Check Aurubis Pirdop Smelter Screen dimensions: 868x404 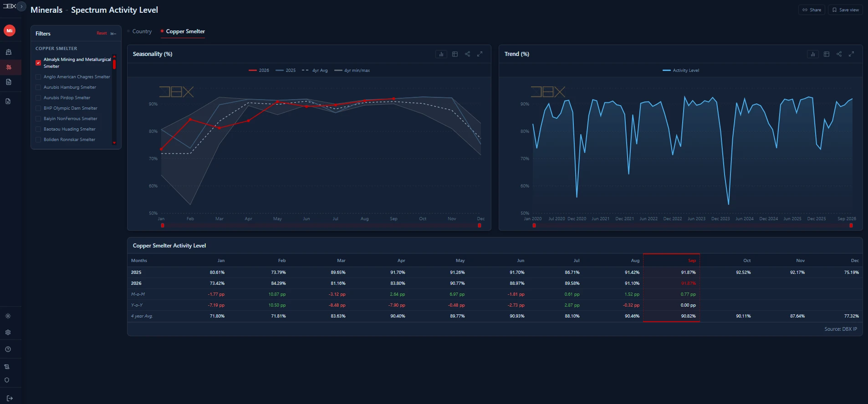click(38, 98)
